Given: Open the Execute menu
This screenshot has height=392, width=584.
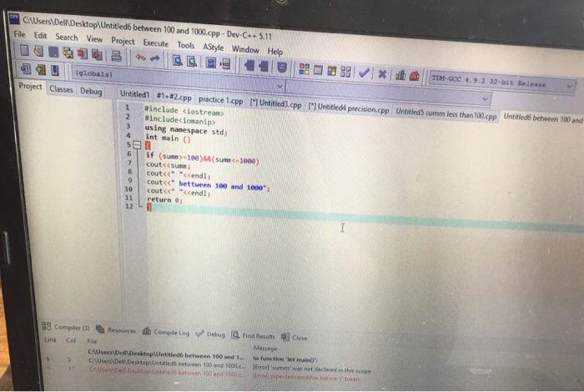Looking at the screenshot, I should [x=156, y=43].
